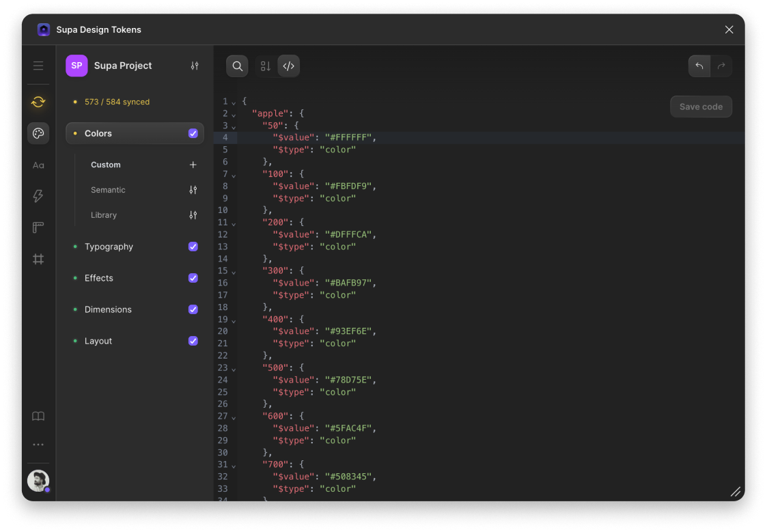Open the Library colors item
Viewport: 767px width, 532px height.
[104, 215]
